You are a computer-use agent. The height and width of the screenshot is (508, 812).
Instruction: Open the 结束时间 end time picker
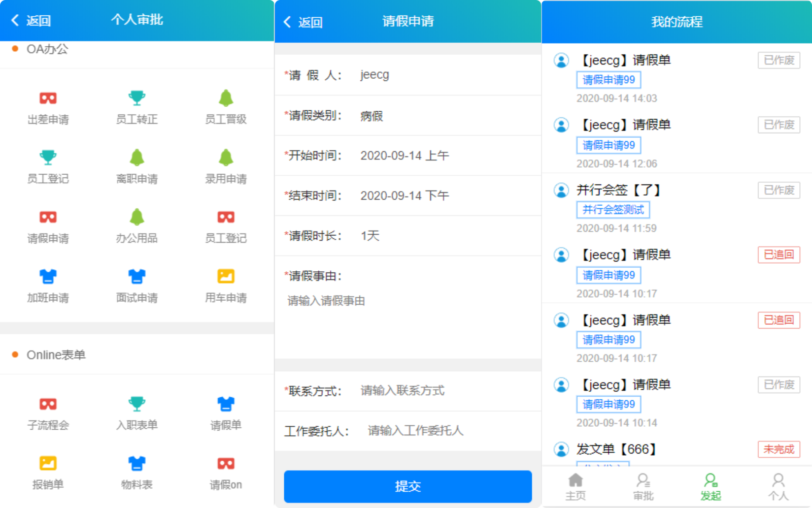click(408, 196)
